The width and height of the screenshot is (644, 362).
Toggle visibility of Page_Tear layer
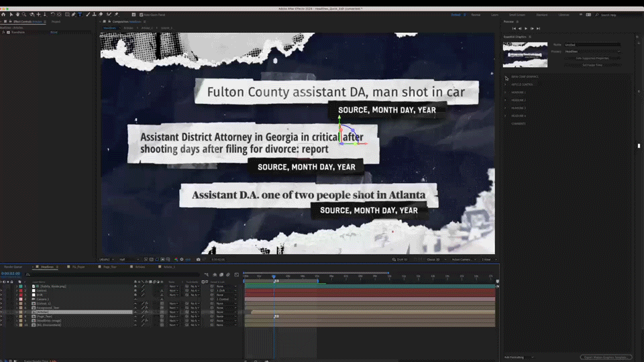pyautogui.click(x=1, y=316)
